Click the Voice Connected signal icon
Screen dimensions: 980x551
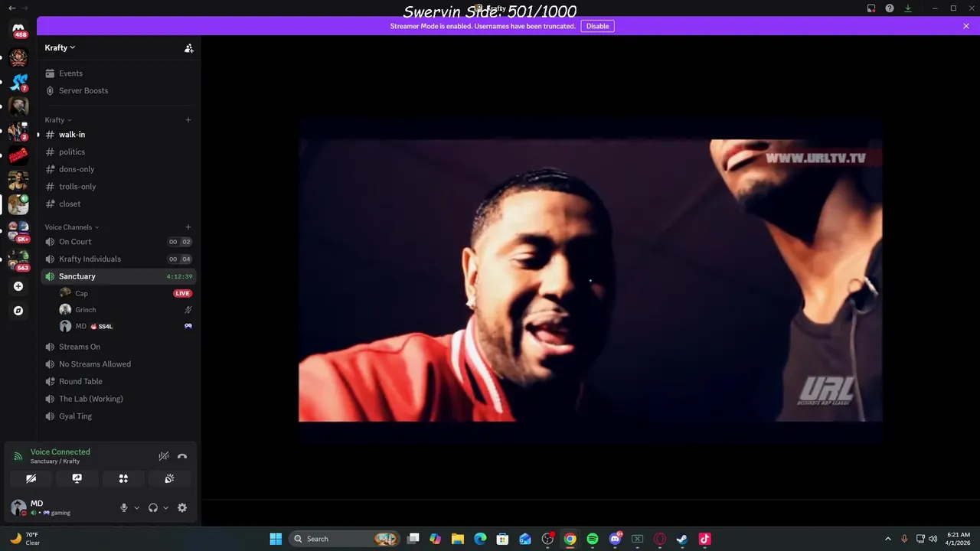[x=18, y=456]
